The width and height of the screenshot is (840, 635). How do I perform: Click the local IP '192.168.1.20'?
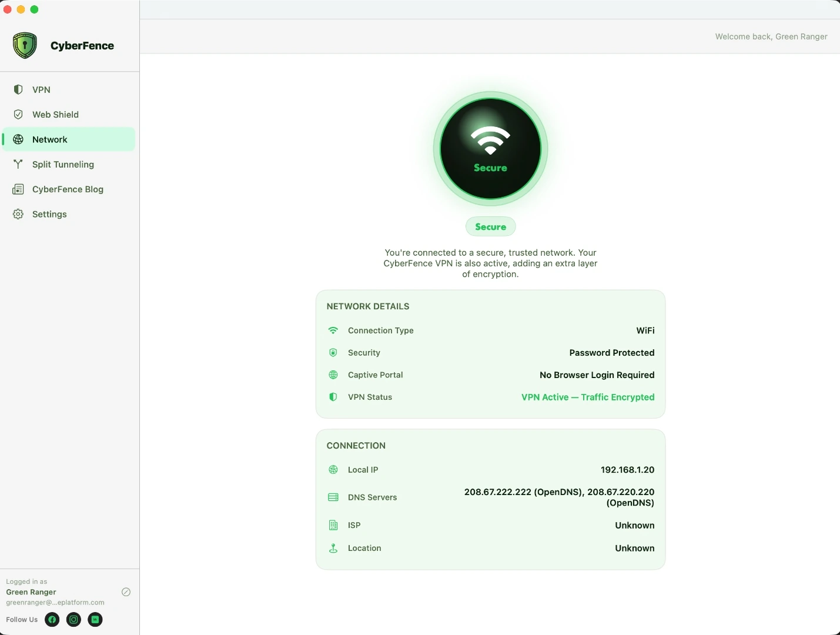click(627, 470)
